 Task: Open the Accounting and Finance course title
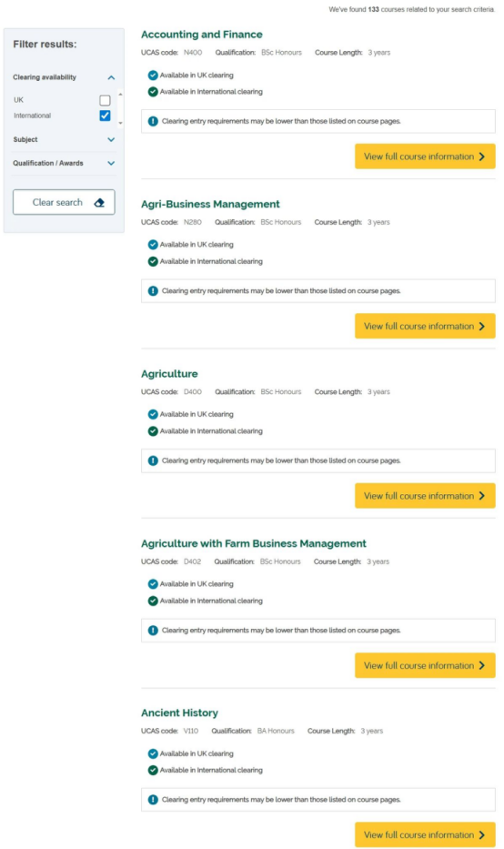[x=201, y=35]
